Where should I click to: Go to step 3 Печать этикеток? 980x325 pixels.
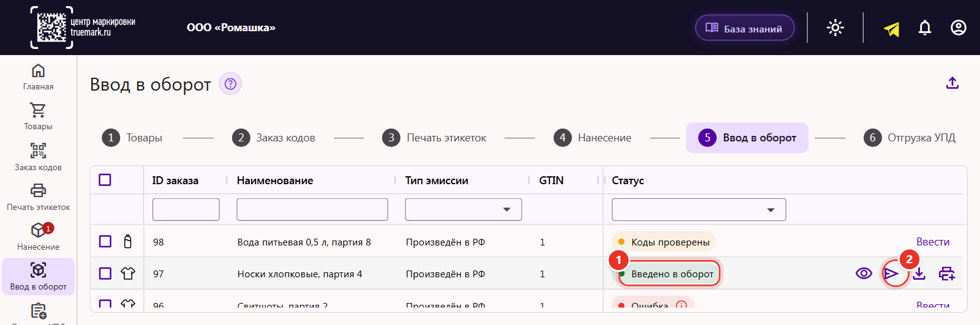tap(434, 138)
